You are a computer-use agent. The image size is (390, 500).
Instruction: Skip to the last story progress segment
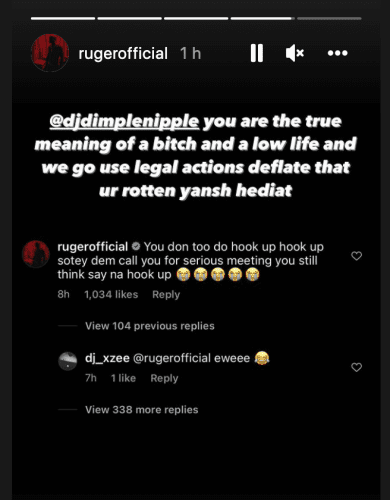(329, 18)
